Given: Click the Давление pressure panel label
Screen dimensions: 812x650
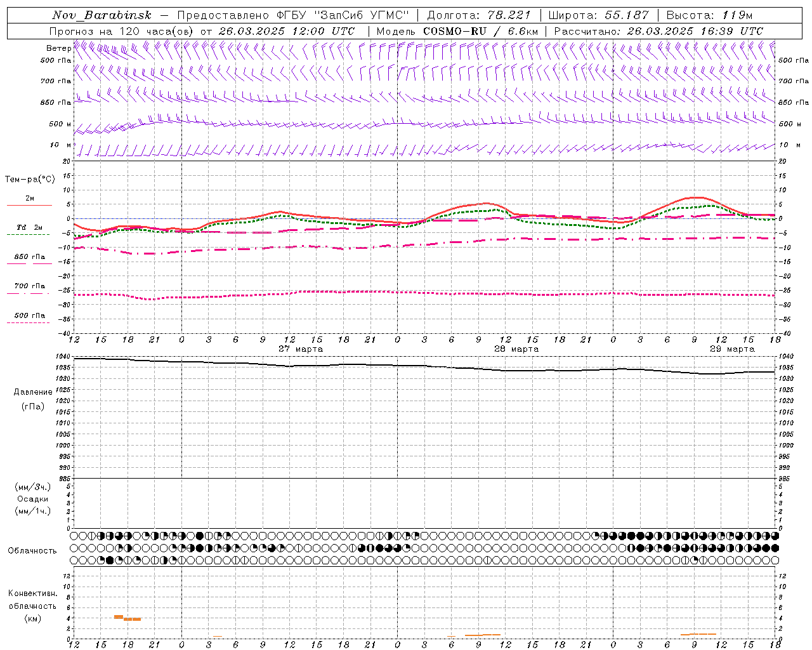Looking at the screenshot, I should 33,392.
